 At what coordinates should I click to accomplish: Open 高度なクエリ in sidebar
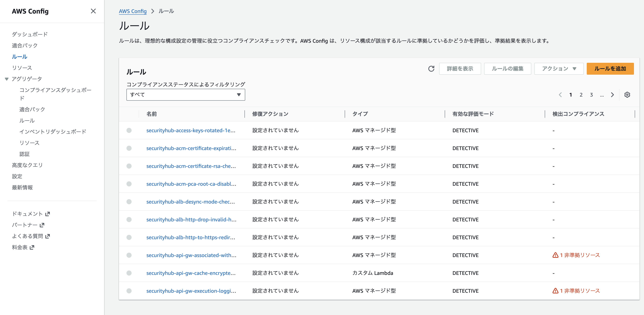click(x=27, y=165)
